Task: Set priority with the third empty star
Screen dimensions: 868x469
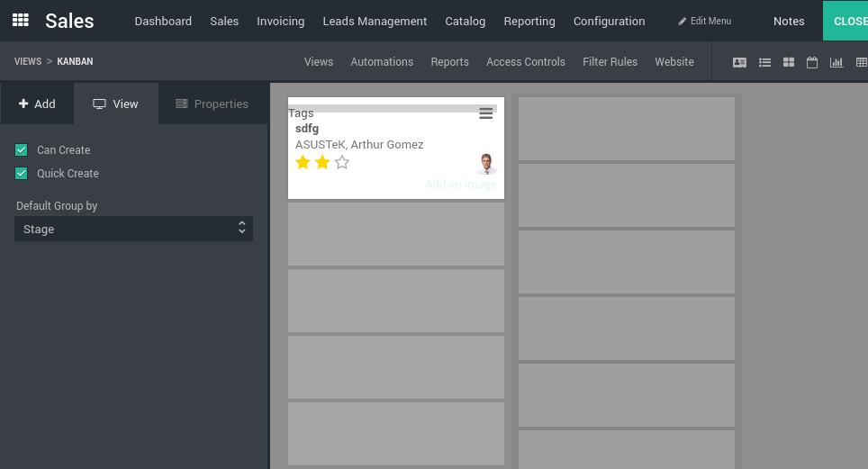Action: pyautogui.click(x=342, y=162)
